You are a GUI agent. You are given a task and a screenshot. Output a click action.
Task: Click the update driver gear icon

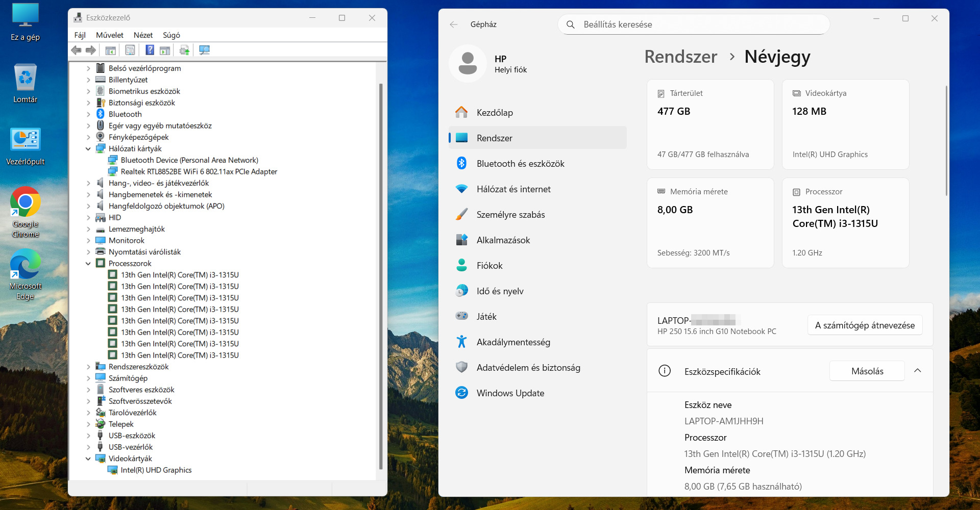(184, 50)
